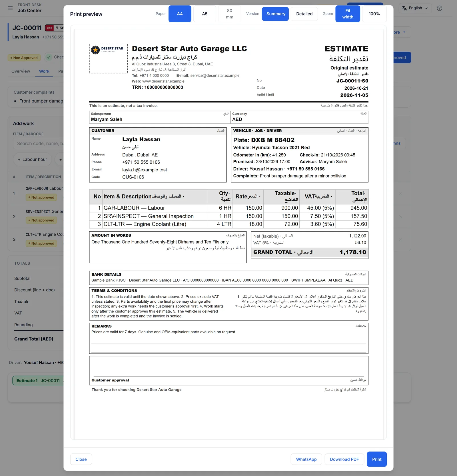Remove work row 1 with X icon
This screenshot has width=457, height=476.
pyautogui.click(x=401, y=194)
